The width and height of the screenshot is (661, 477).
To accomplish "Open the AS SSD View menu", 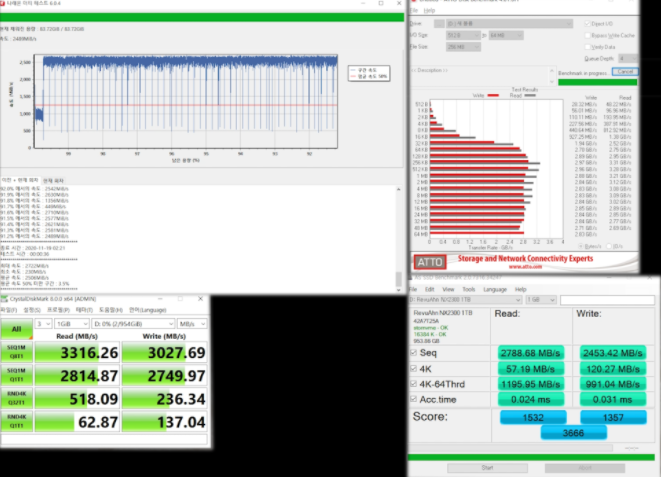I will [x=448, y=289].
